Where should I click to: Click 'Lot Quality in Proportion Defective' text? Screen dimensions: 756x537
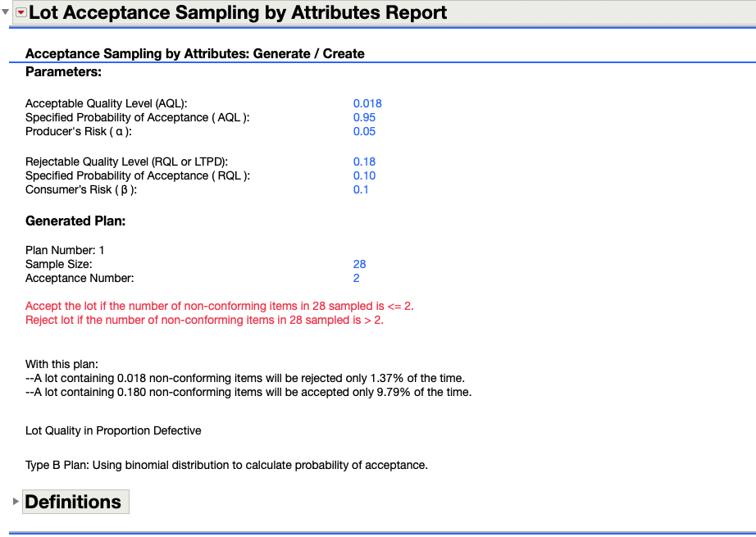pos(113,431)
